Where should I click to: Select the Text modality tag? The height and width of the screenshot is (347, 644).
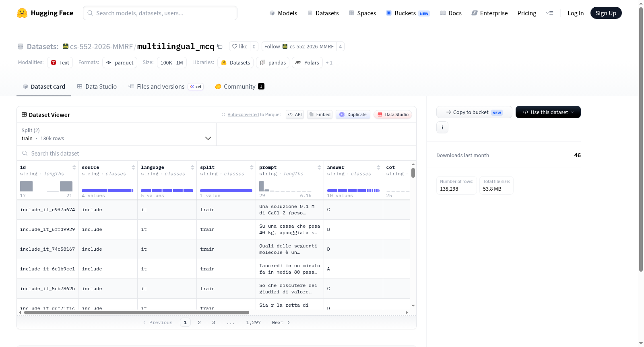click(x=60, y=62)
